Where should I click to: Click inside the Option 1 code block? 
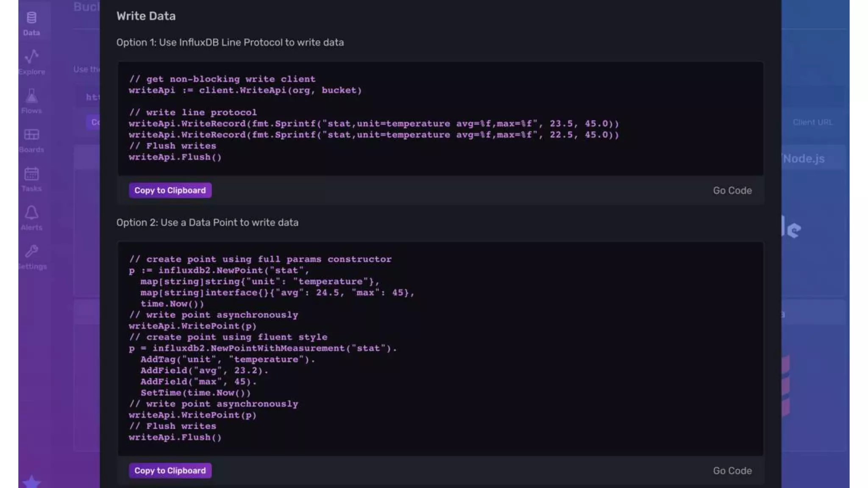(x=440, y=119)
